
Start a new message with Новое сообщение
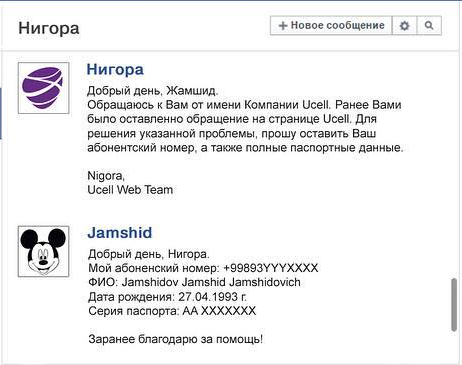click(x=331, y=25)
